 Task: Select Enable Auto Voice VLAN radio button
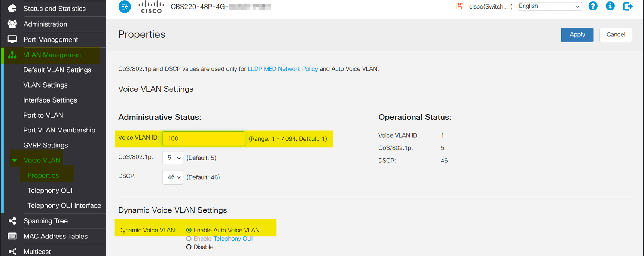(189, 230)
